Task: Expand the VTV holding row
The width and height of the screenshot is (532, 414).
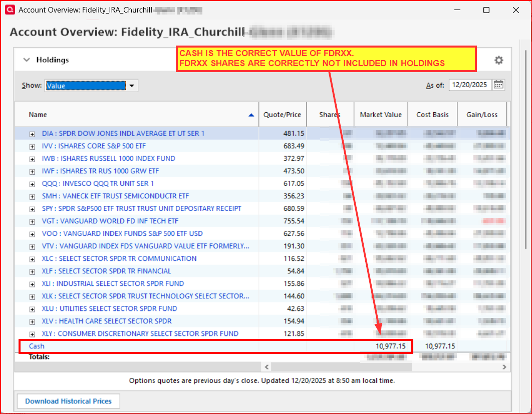Action: 32,247
